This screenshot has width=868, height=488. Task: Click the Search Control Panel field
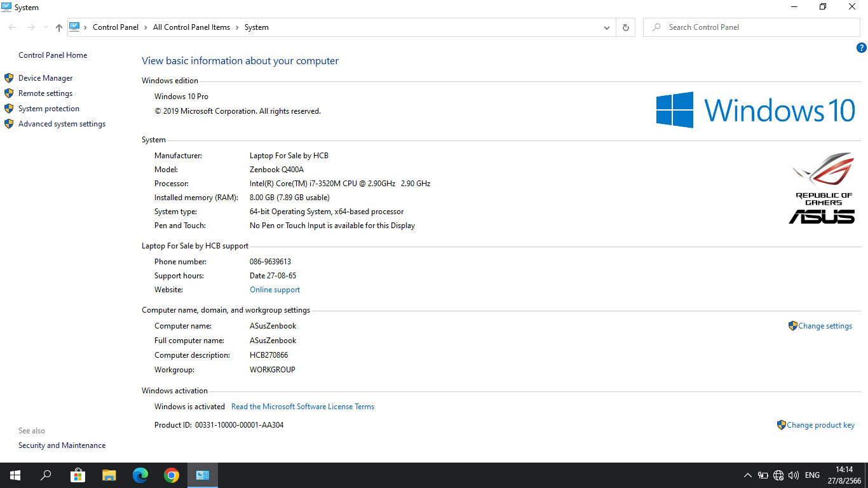pos(752,27)
